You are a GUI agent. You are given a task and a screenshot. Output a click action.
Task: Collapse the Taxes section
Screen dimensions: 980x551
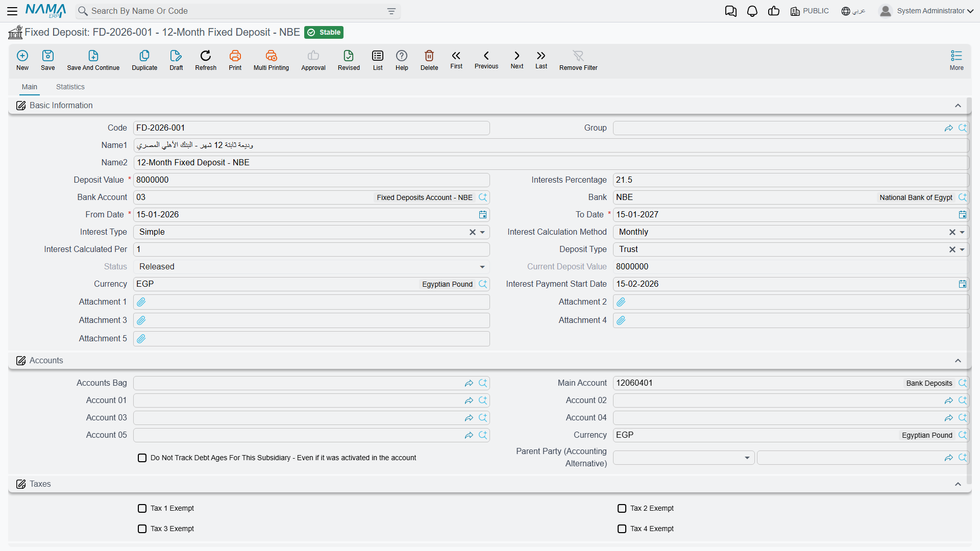pos(958,484)
